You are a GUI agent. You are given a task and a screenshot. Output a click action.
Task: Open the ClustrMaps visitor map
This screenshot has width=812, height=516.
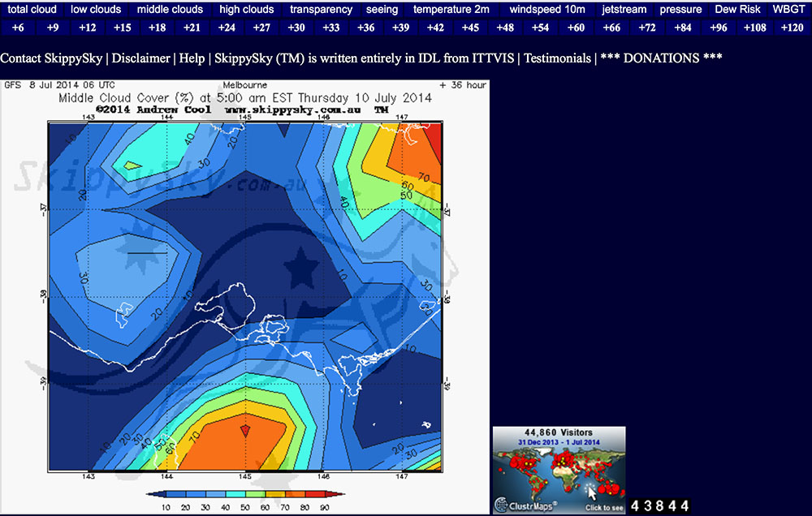coord(559,470)
